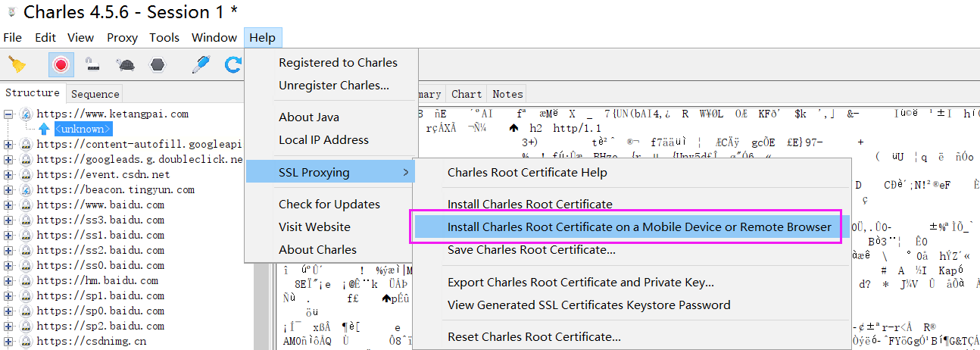Expand the ss3.baidu.com host node
Screen dimensions: 980x350
pos(8,220)
